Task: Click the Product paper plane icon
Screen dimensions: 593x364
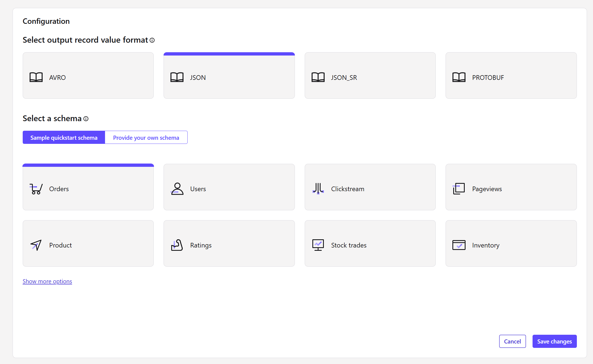Action: click(x=36, y=245)
